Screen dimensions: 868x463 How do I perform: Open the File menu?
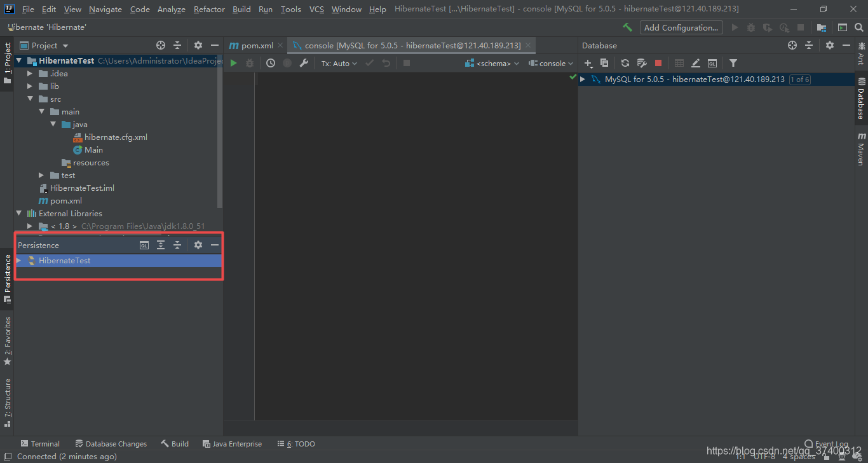point(28,10)
